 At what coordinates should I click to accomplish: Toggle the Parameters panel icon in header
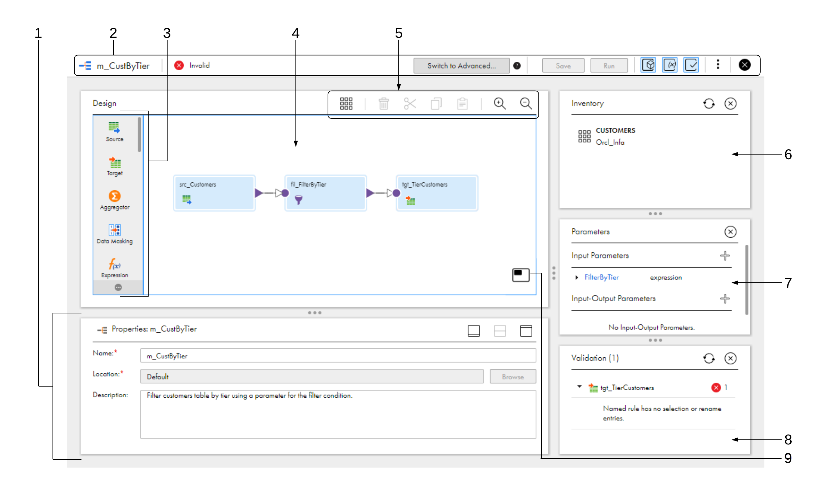pos(670,65)
